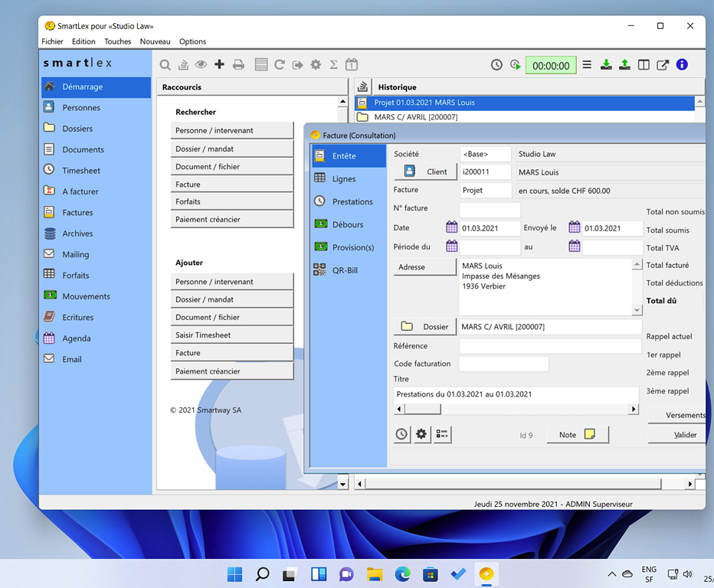Open calendar picker for Envoyé le
Viewport: 714px width, 588px height.
tap(575, 228)
